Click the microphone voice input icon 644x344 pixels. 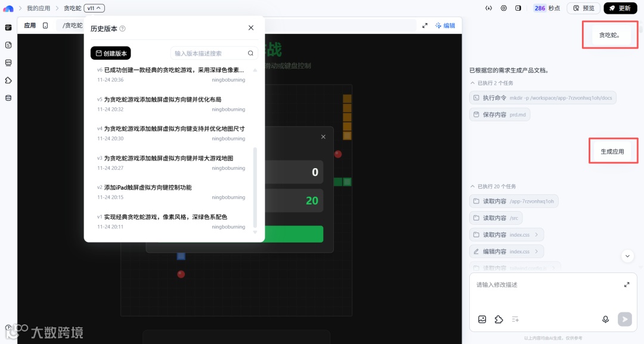pos(605,320)
